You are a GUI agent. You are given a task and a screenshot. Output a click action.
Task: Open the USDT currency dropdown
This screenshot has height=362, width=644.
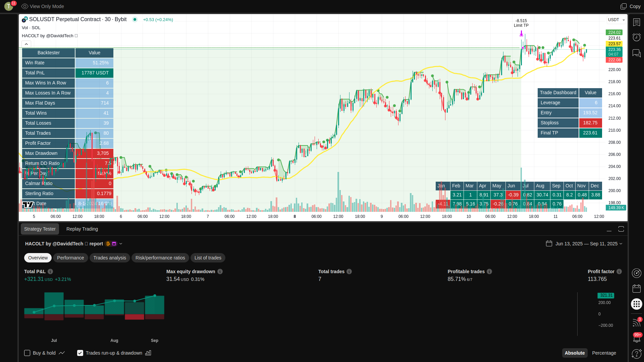(616, 20)
